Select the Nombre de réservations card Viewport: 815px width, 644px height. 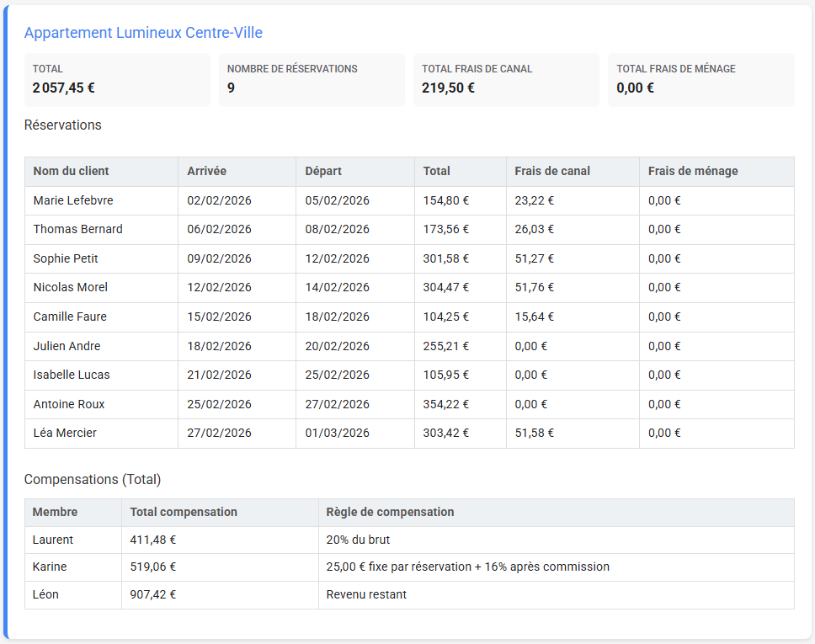click(x=312, y=79)
